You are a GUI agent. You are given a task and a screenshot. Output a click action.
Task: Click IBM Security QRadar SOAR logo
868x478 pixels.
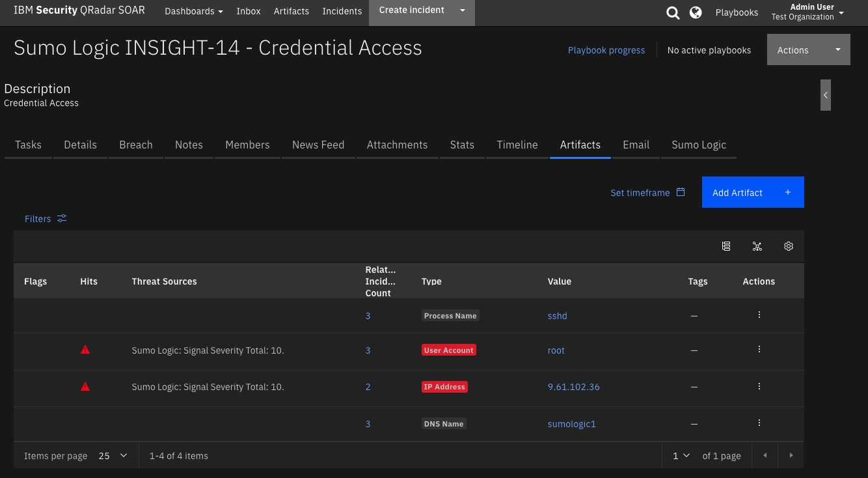click(x=79, y=10)
